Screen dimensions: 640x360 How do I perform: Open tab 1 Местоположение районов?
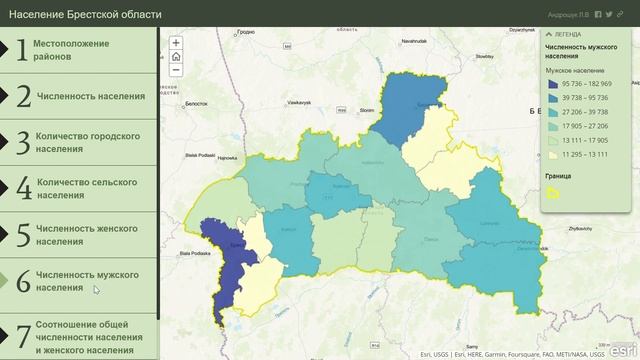[78, 50]
